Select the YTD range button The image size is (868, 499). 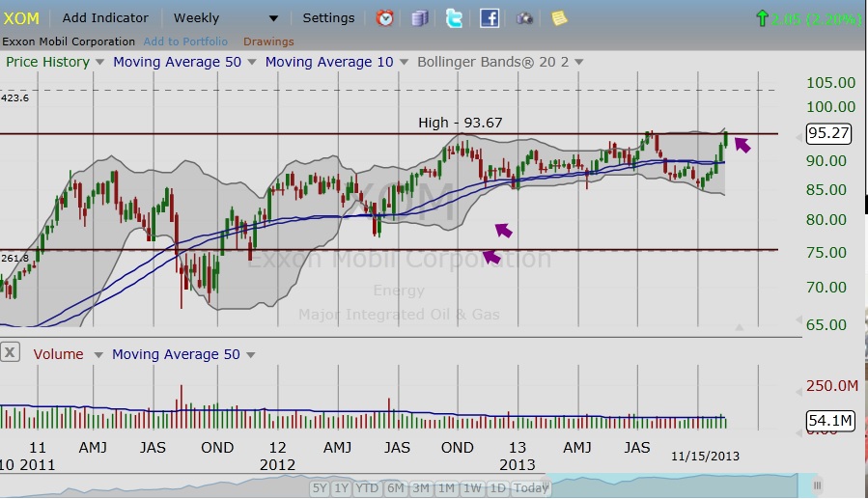click(x=367, y=488)
